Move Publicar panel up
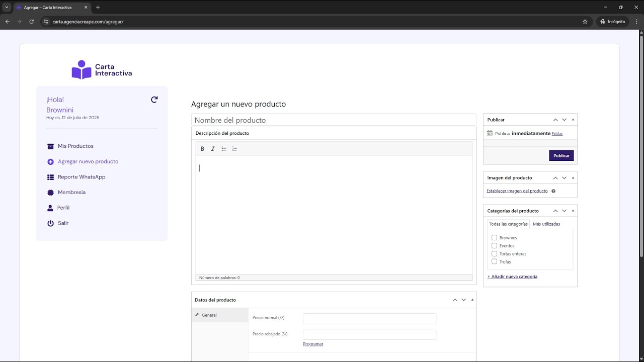The width and height of the screenshot is (644, 362). click(555, 120)
